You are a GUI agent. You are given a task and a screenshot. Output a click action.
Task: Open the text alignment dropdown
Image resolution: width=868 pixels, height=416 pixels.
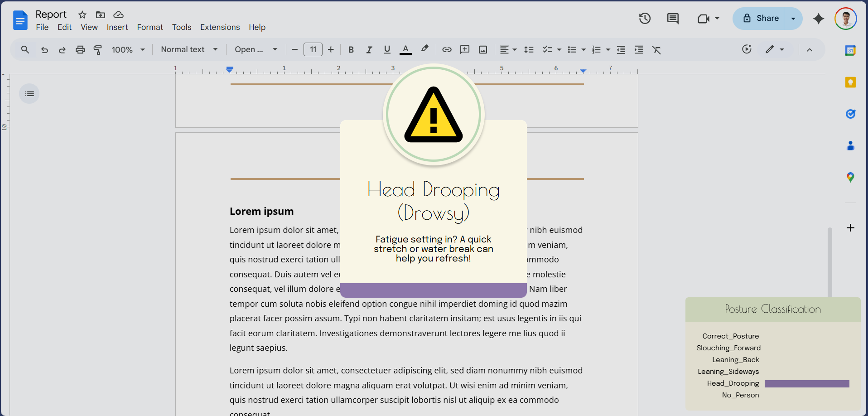pyautogui.click(x=508, y=49)
